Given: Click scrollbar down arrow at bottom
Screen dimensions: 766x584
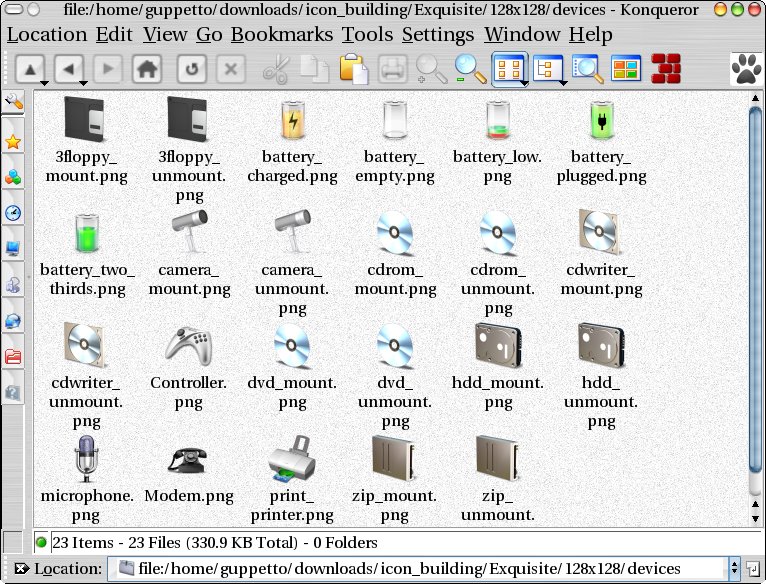Looking at the screenshot, I should tap(755, 518).
